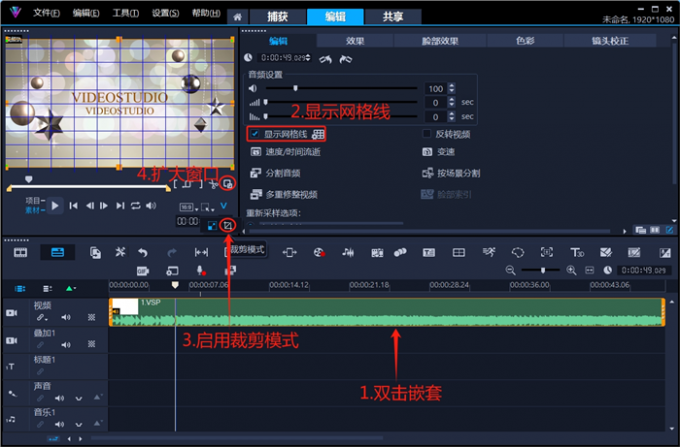Click the microphone voice-over record icon
The width and height of the screenshot is (680, 447).
[x=201, y=271]
